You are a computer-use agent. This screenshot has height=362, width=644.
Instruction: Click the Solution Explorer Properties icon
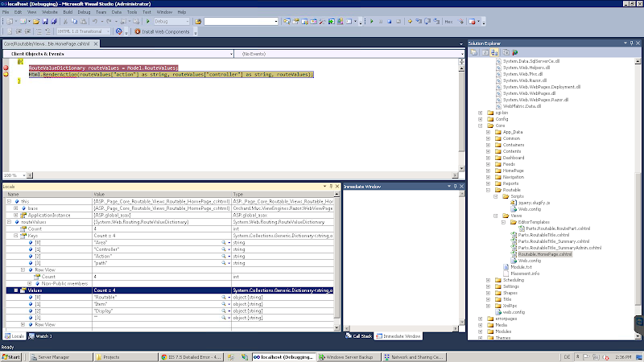tap(474, 52)
